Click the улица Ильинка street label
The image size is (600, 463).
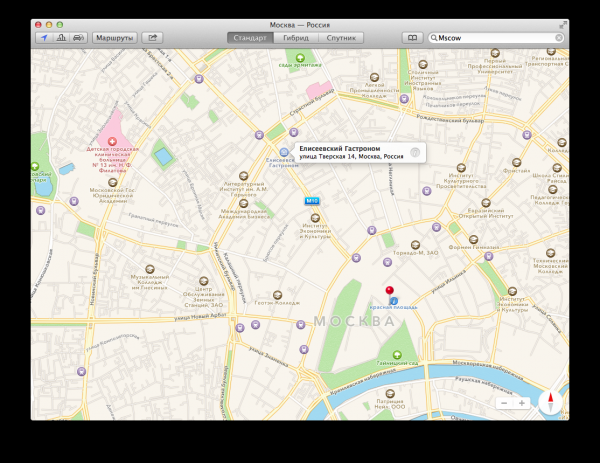(448, 281)
